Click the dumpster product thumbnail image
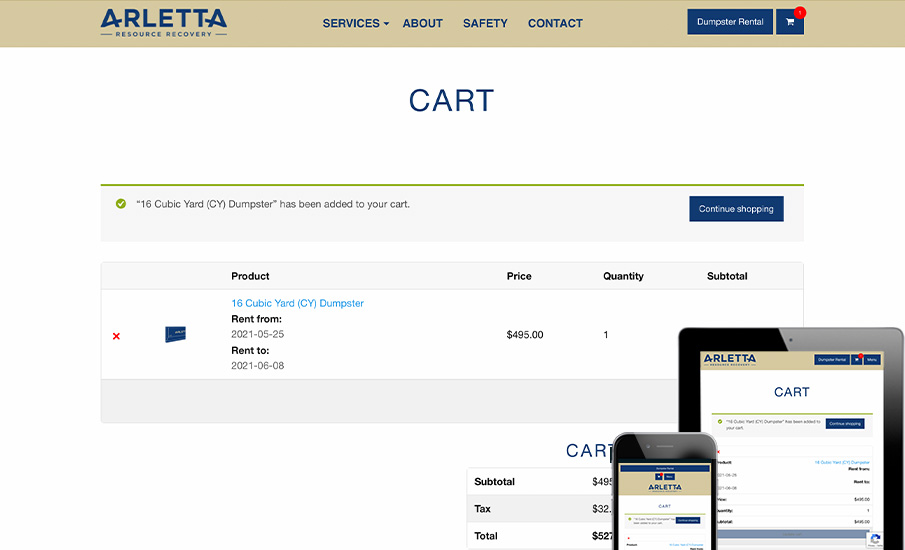Screen dimensions: 905x550 (x=176, y=334)
